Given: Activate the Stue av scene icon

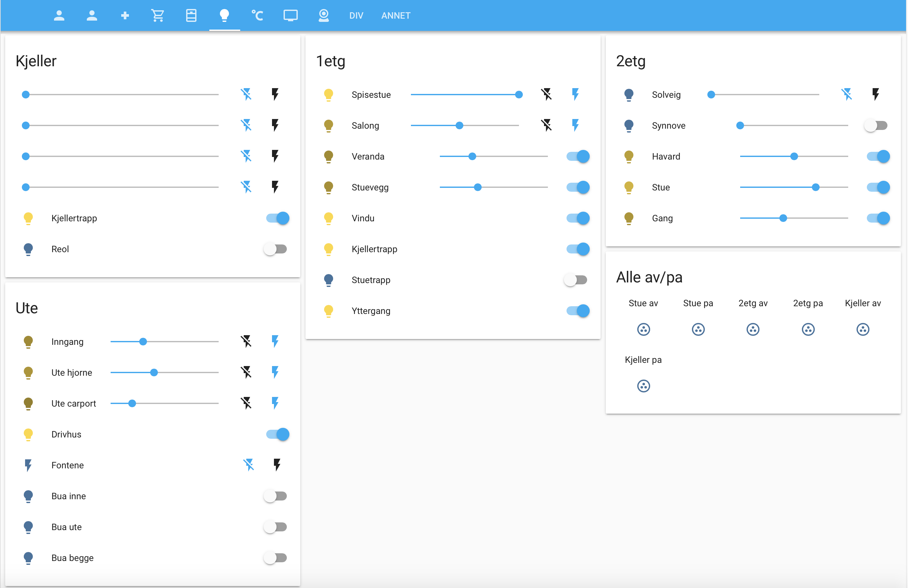Looking at the screenshot, I should [643, 329].
